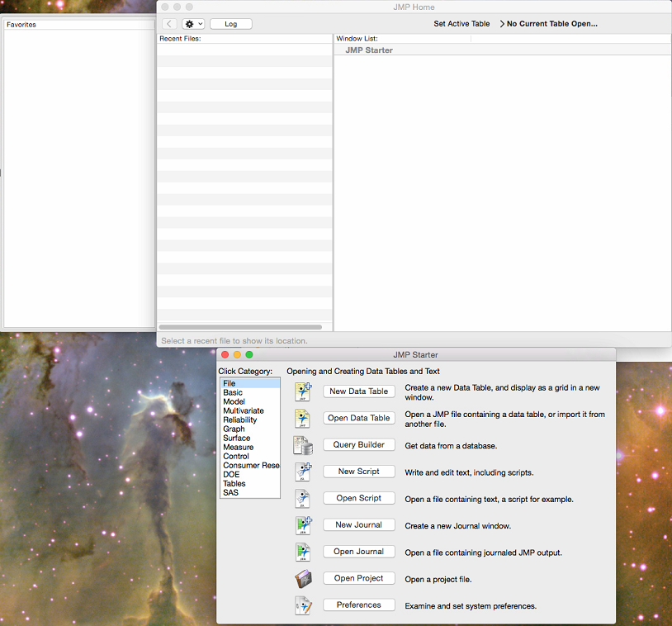Select the Basic category

(250, 393)
